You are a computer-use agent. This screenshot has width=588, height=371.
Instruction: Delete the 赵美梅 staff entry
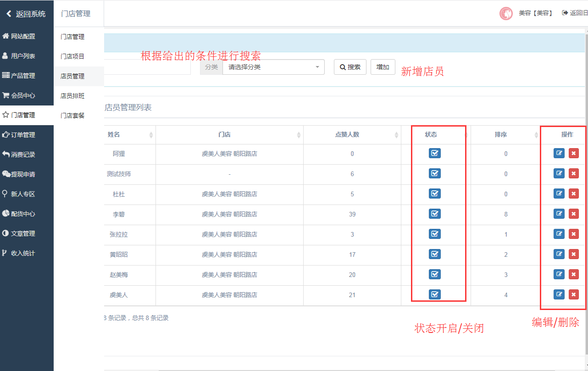pyautogui.click(x=573, y=274)
